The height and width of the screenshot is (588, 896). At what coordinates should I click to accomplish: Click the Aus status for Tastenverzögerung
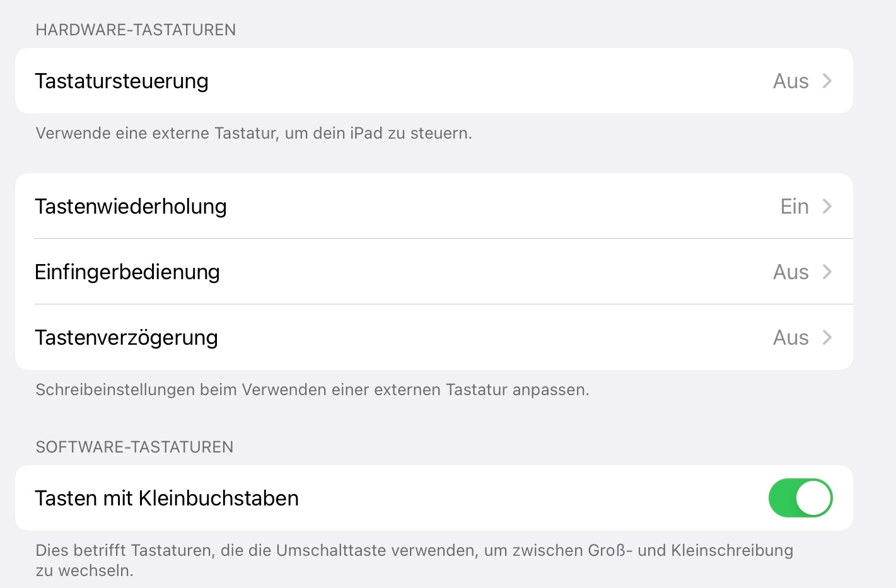(x=791, y=338)
